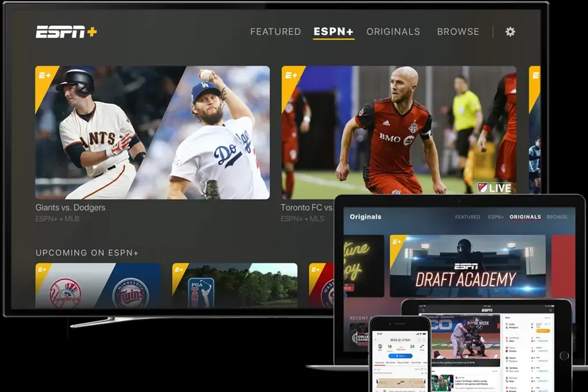The height and width of the screenshot is (392, 588).
Task: Click the MLS LIVE badge on the soccer card
Action: (494, 188)
